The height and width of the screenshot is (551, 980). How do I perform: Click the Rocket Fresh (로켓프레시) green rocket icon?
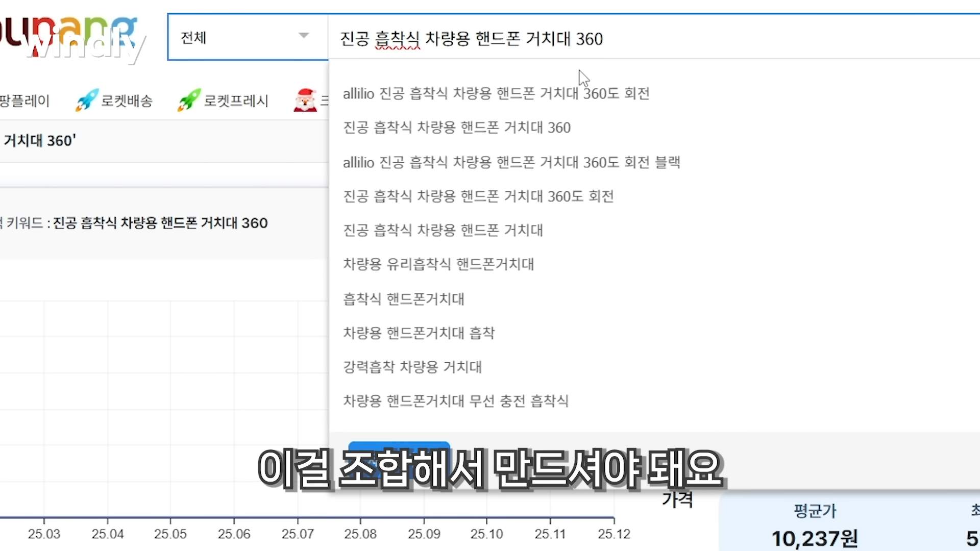(188, 100)
